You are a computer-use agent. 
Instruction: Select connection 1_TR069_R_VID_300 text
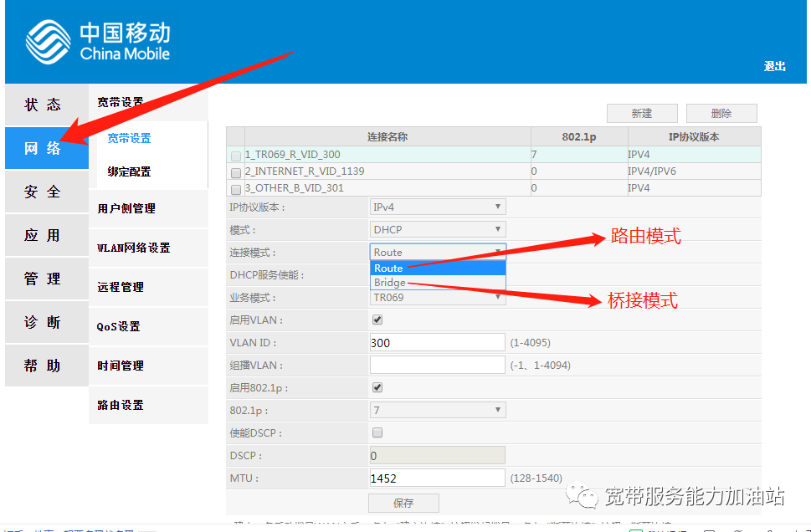[293, 155]
